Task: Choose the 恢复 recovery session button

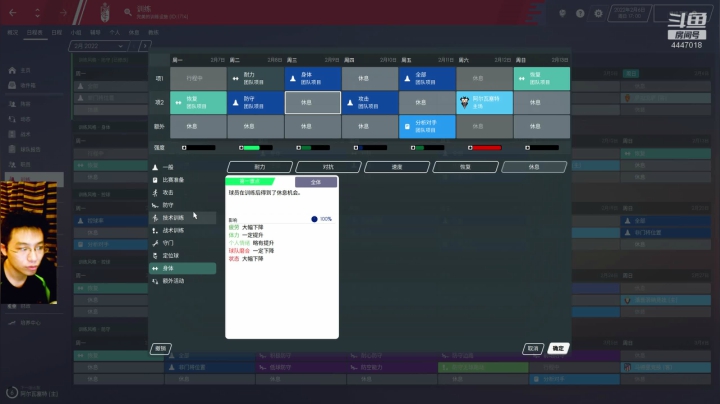Action: point(466,167)
